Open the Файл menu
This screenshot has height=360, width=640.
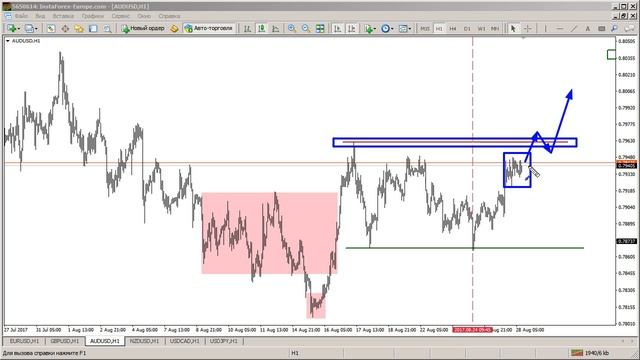click(21, 16)
